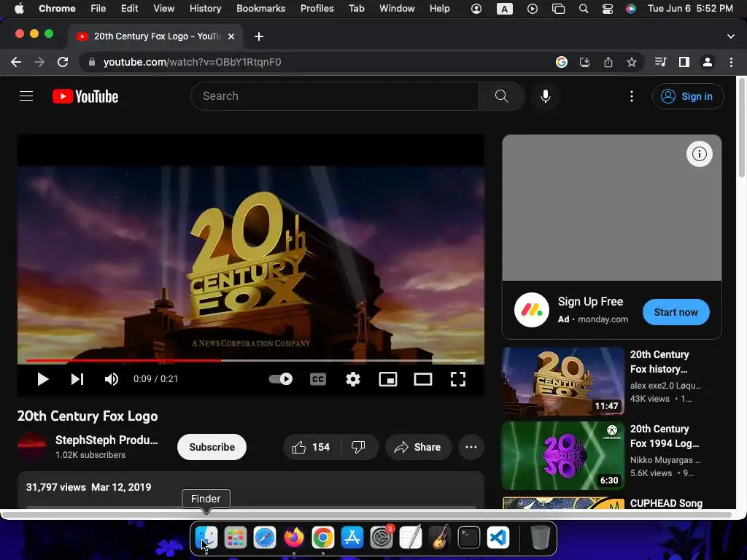Image resolution: width=747 pixels, height=560 pixels.
Task: Reload the page
Action: 63,62
